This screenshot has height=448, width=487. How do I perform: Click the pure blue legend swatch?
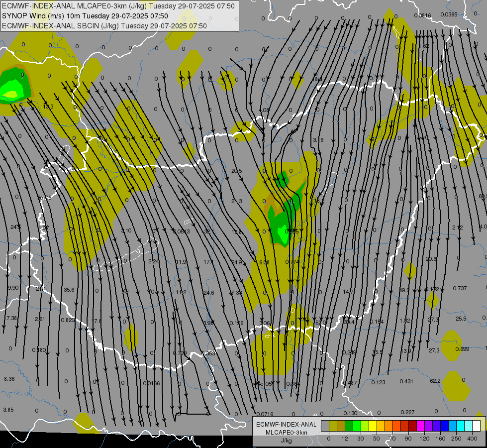pos(444,426)
